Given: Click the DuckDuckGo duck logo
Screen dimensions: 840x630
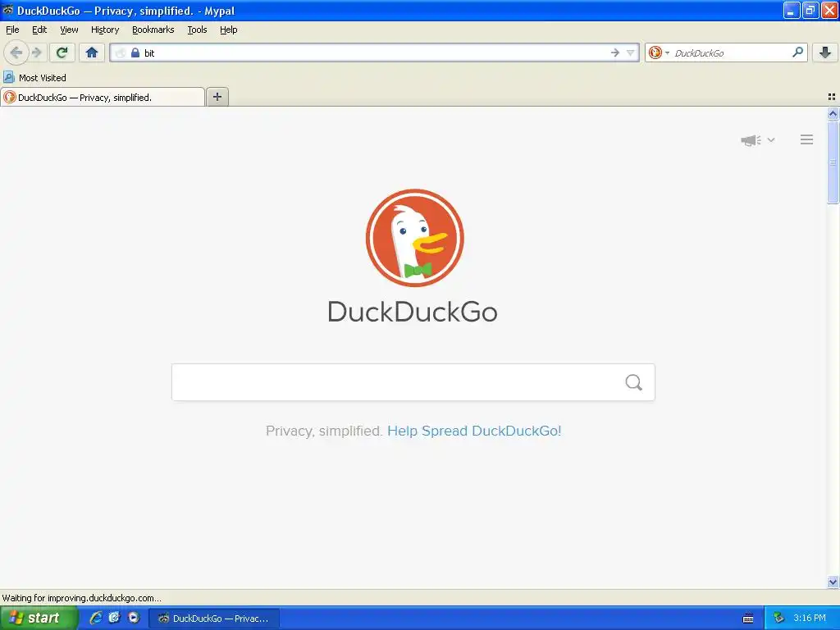Looking at the screenshot, I should tap(414, 238).
